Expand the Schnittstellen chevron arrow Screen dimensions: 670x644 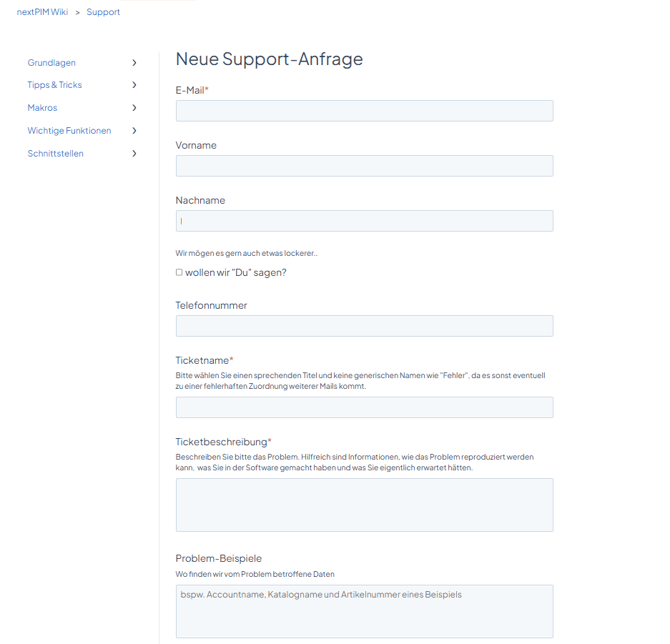pyautogui.click(x=134, y=154)
